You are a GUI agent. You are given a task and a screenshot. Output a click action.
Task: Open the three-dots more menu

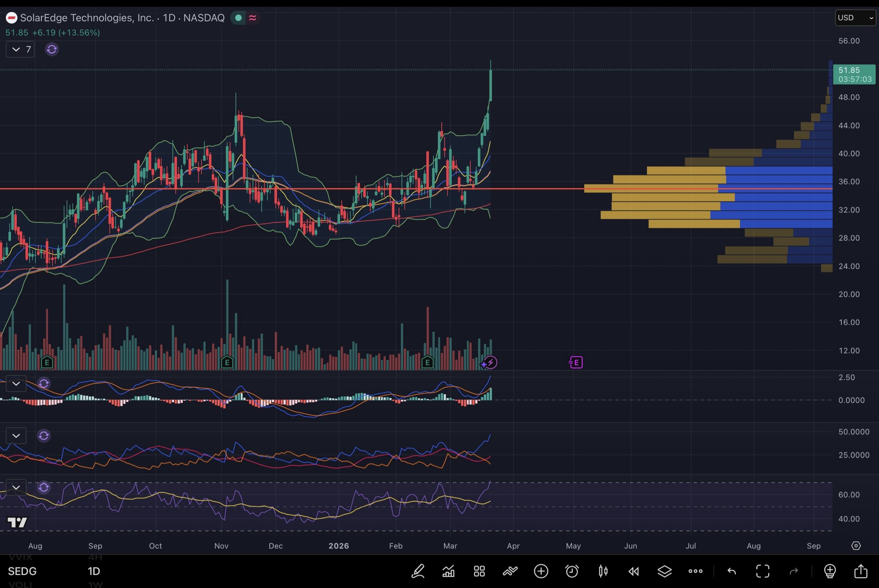[695, 571]
